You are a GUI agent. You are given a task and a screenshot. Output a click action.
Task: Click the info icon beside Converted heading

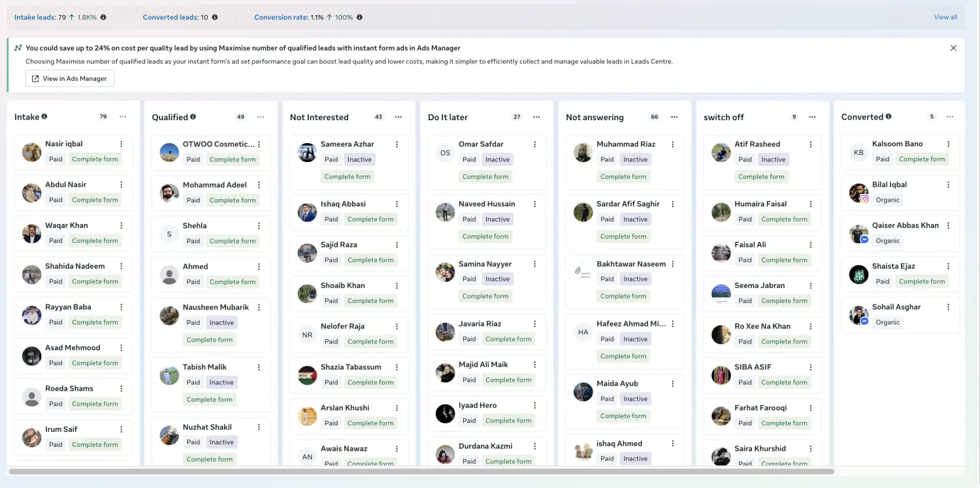(889, 117)
